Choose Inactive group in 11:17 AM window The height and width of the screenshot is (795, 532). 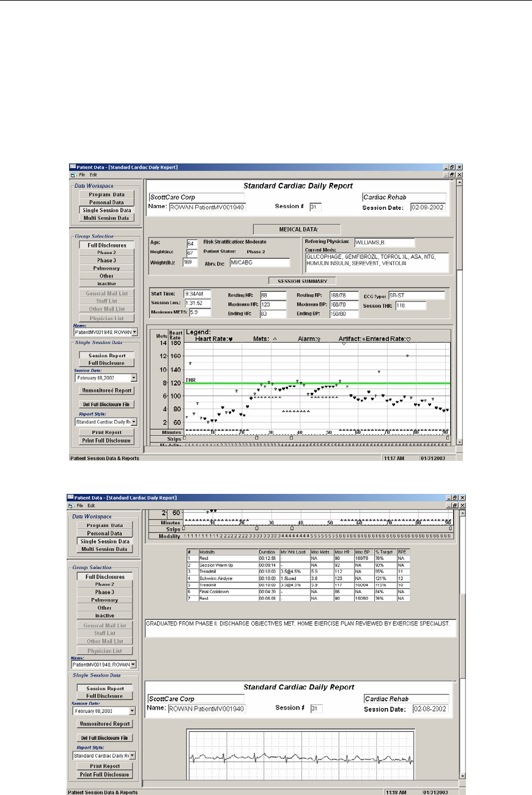click(106, 283)
